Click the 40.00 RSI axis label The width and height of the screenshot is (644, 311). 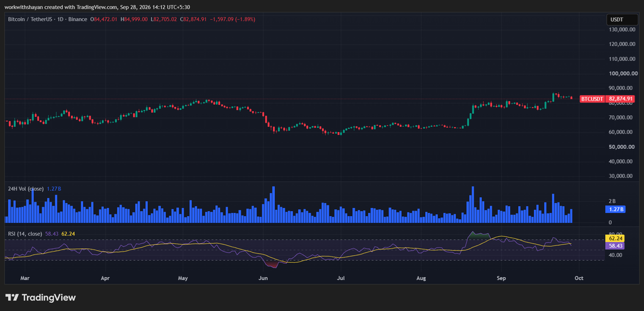pos(614,255)
